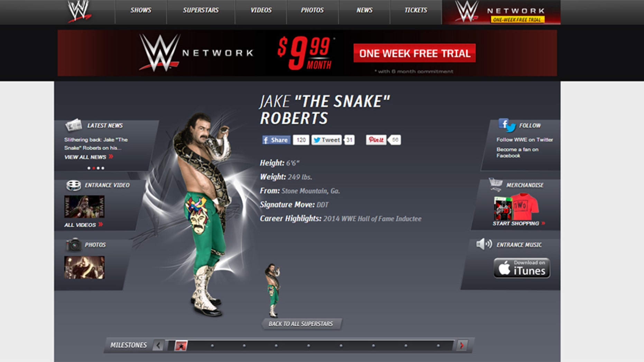This screenshot has width=644, height=362.
Task: Select the first news carousel dot
Action: click(89, 168)
